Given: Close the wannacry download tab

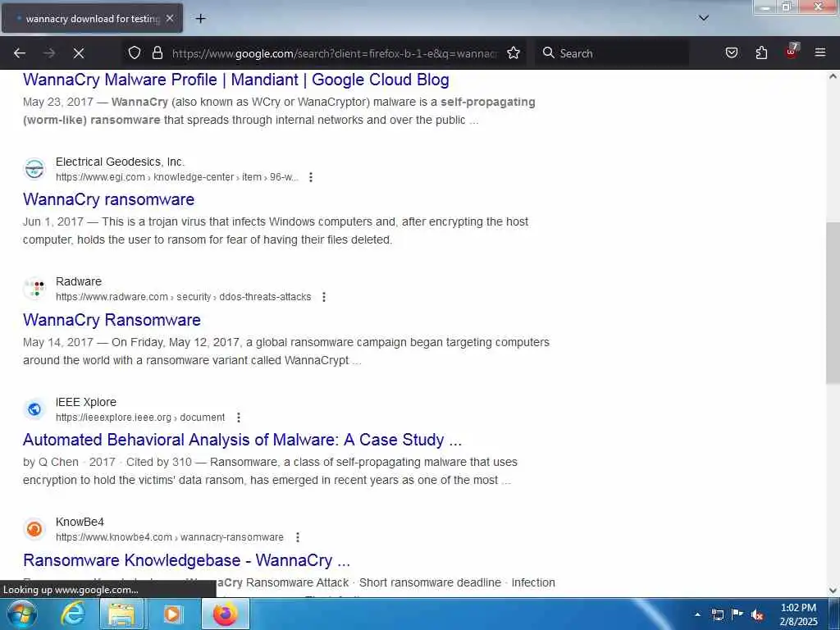Looking at the screenshot, I should (x=170, y=18).
